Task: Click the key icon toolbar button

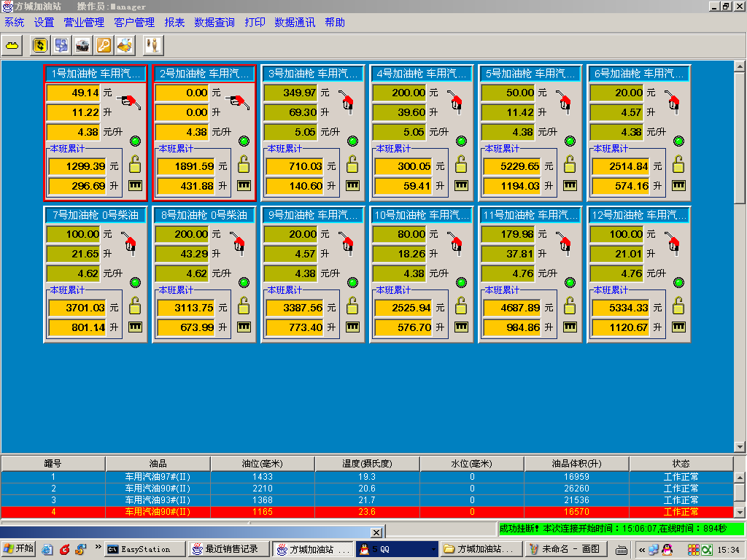Action: click(x=104, y=46)
